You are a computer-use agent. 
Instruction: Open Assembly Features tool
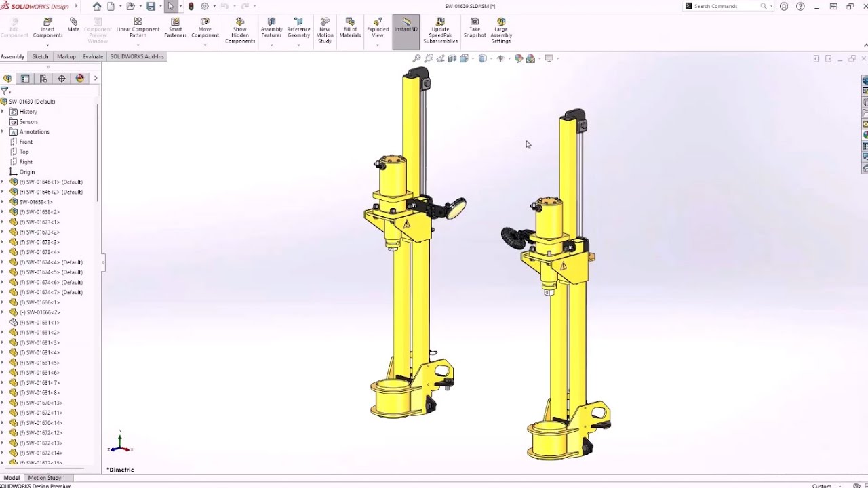[x=271, y=28]
